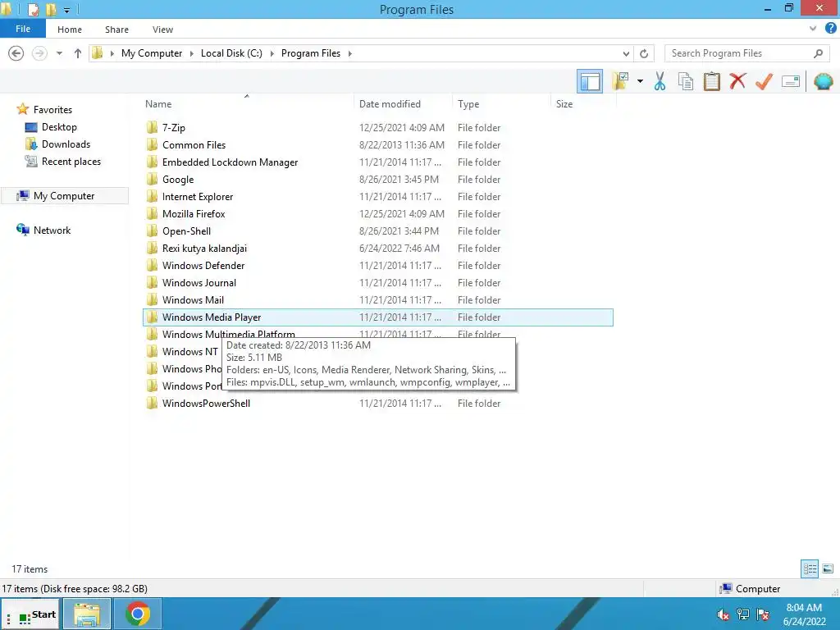Click the muted volume tray icon
840x630 pixels.
pyautogui.click(x=723, y=614)
